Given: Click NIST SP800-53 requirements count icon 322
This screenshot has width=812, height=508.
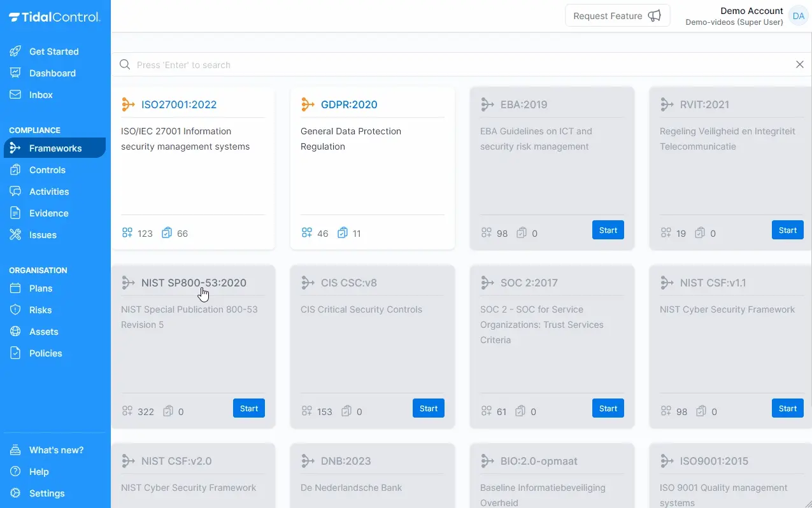Looking at the screenshot, I should [127, 411].
